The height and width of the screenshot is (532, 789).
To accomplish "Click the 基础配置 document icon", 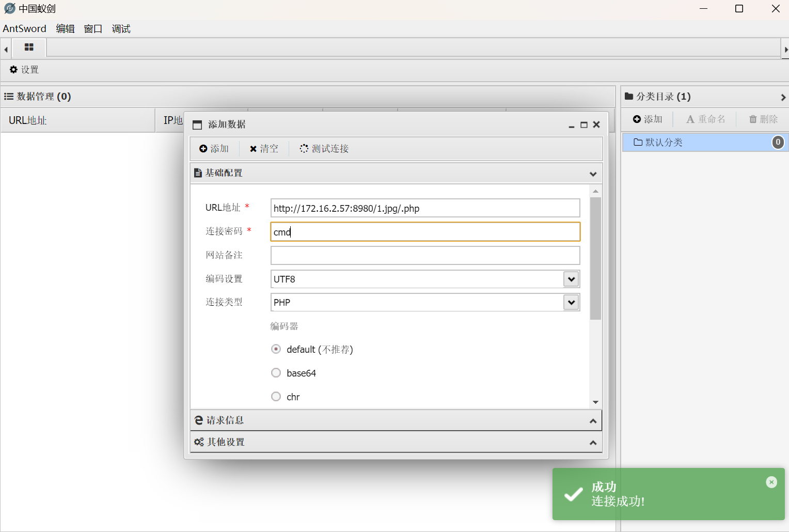I will tap(198, 173).
